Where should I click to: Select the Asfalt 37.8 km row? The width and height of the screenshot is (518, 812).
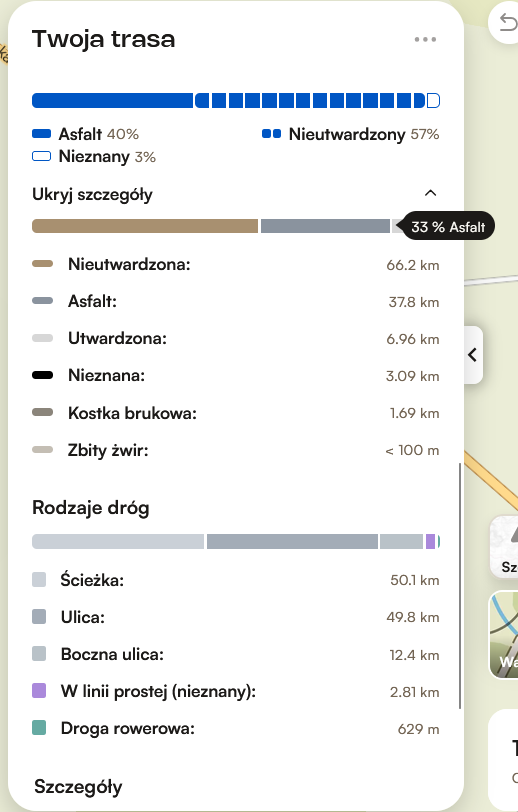click(x=236, y=301)
